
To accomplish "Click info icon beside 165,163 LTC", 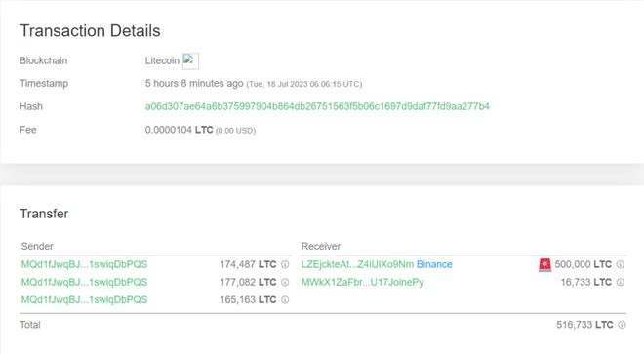I will [x=285, y=299].
